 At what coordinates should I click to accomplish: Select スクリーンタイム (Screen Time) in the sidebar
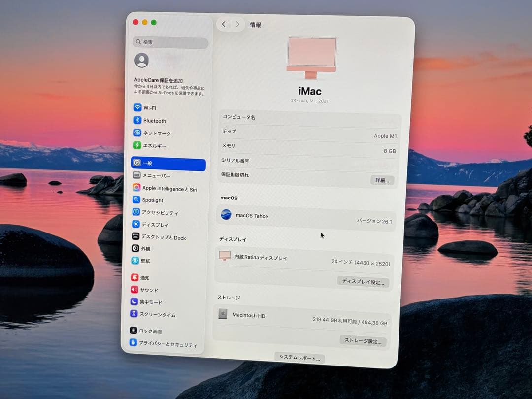click(x=137, y=314)
